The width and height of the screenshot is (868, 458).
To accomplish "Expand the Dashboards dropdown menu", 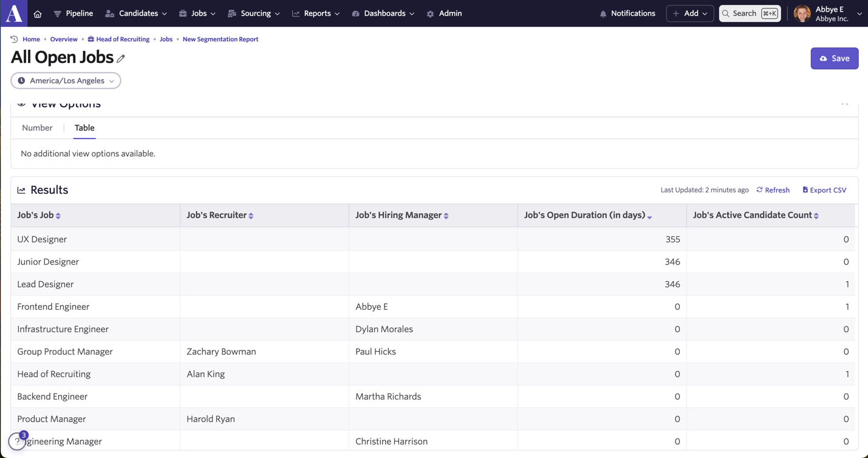I will pos(383,13).
